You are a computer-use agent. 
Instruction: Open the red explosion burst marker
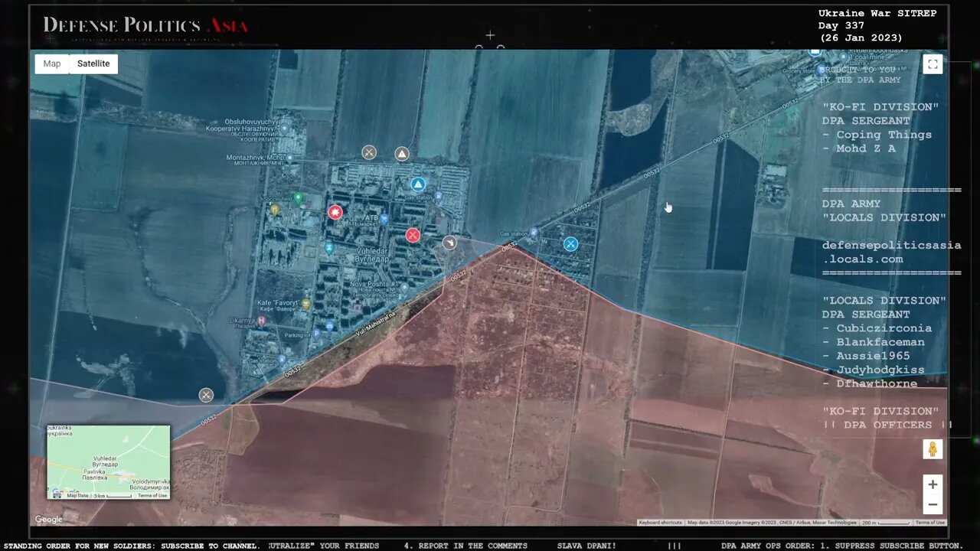[335, 212]
